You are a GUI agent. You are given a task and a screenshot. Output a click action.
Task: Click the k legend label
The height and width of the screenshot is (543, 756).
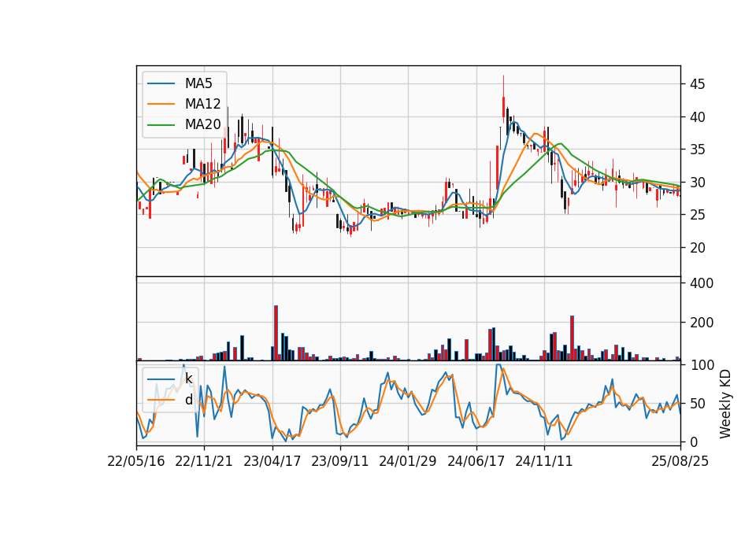tap(188, 379)
